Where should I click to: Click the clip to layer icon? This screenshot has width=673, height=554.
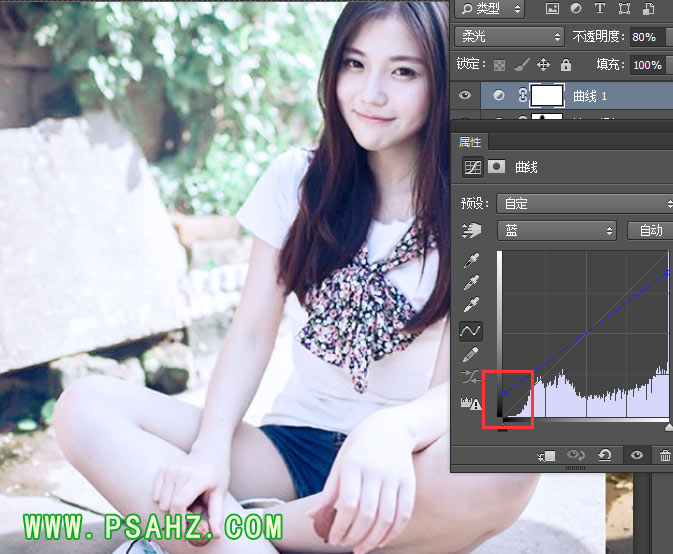tap(546, 456)
